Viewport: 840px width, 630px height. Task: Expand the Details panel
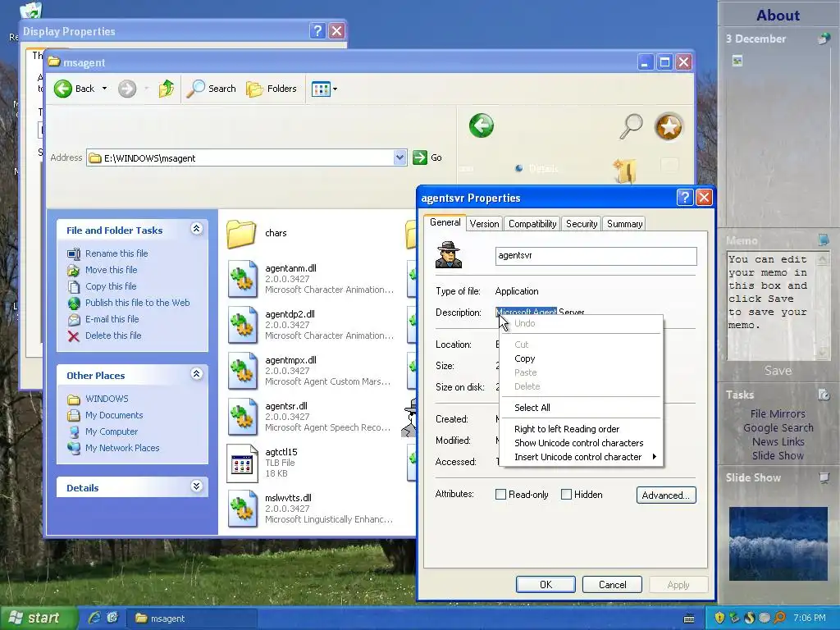coord(197,486)
